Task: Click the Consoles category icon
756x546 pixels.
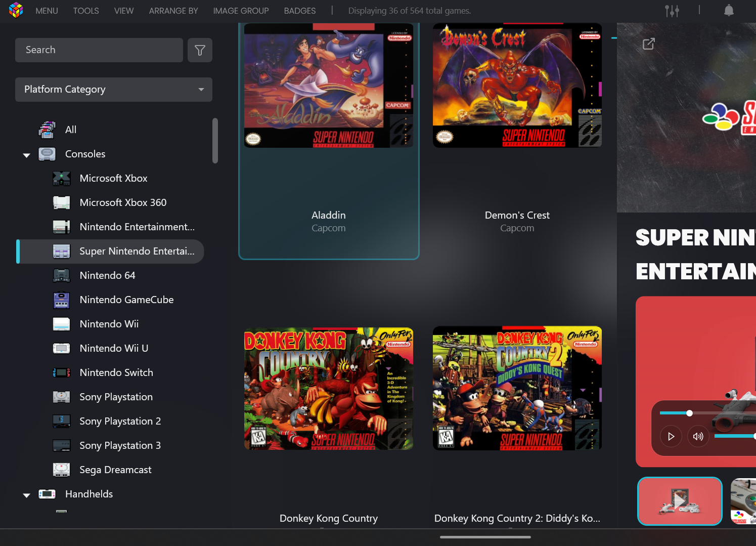Action: [47, 154]
